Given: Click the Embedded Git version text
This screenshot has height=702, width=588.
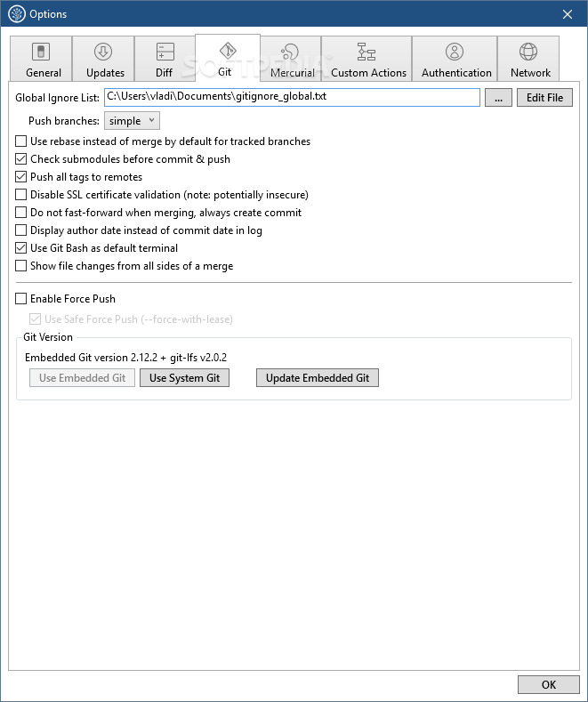Looking at the screenshot, I should pyautogui.click(x=125, y=358).
